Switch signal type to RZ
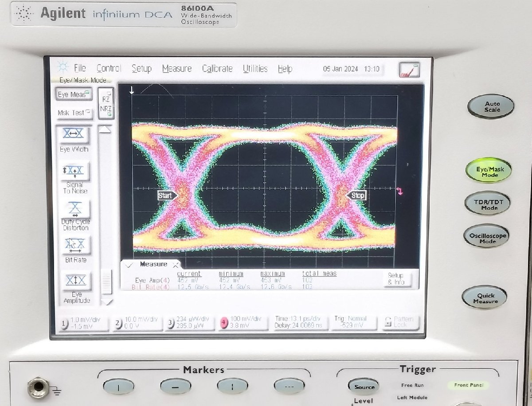The height and width of the screenshot is (406, 532). pos(106,98)
